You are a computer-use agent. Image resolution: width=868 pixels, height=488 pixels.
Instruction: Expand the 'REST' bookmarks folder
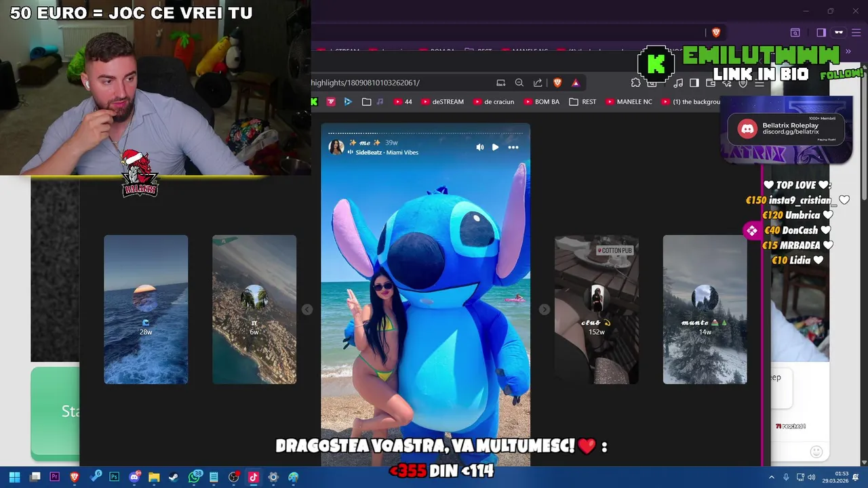[x=583, y=102]
